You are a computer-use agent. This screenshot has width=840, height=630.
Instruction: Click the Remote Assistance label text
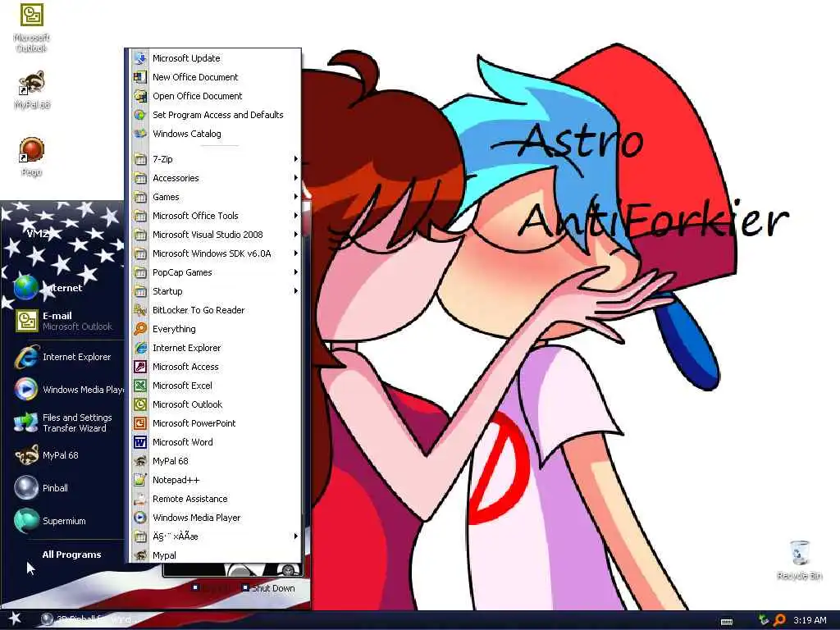click(189, 499)
